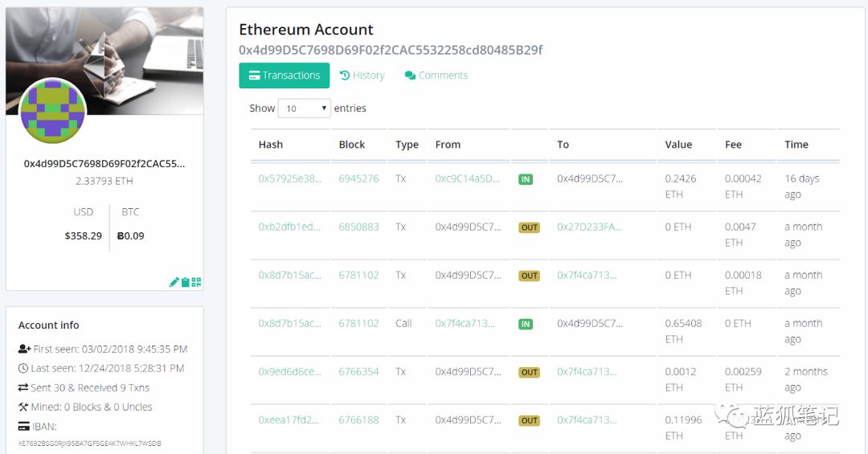The image size is (868, 454).
Task: Open the Transactions tab
Action: [x=285, y=76]
